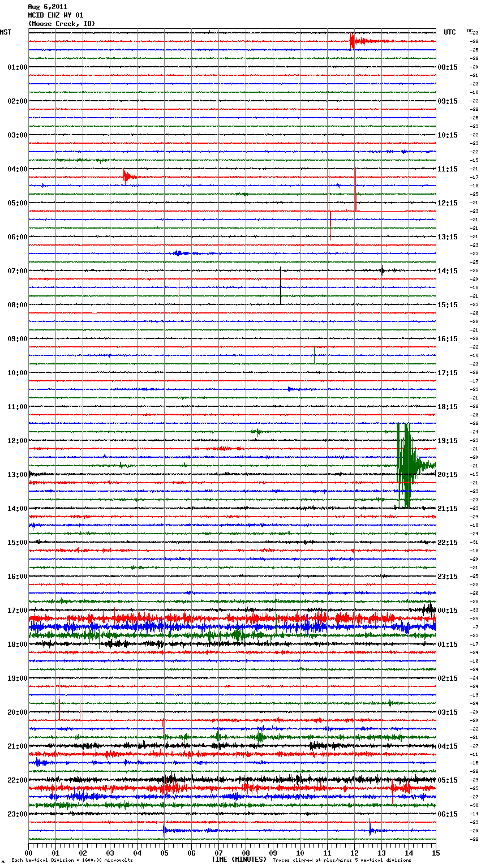Viewport: 481px width, 868px height.
Task: Click the bottom axis tick label 12
Action: point(354,853)
